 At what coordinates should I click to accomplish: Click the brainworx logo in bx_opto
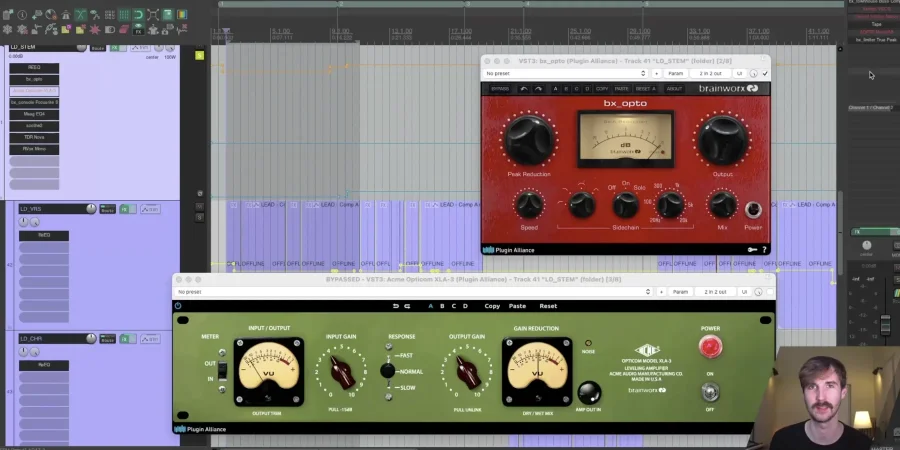tap(728, 88)
